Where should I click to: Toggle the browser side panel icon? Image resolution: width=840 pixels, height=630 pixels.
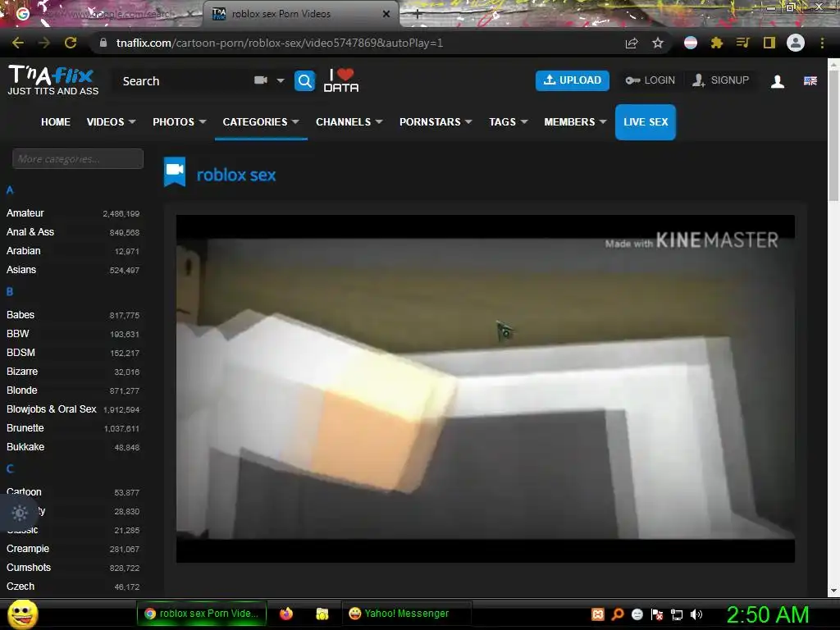pos(769,43)
